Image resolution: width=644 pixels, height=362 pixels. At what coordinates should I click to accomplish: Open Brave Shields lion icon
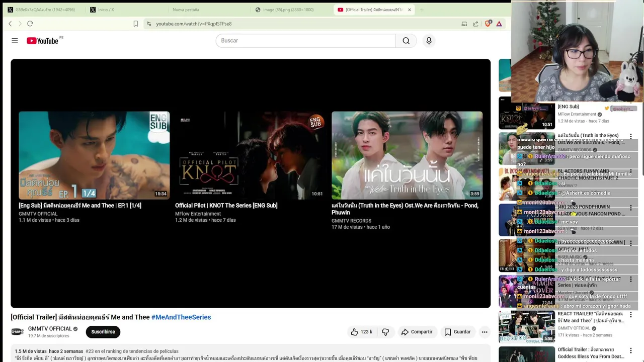[488, 24]
